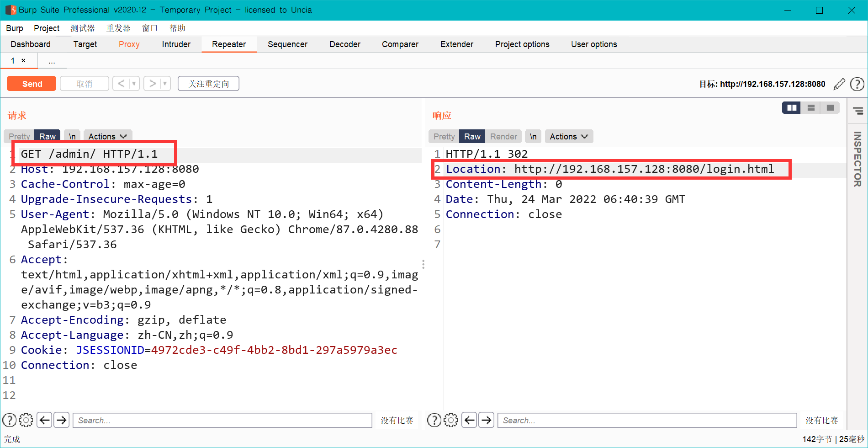
Task: Open response search settings gear icon
Action: click(451, 420)
